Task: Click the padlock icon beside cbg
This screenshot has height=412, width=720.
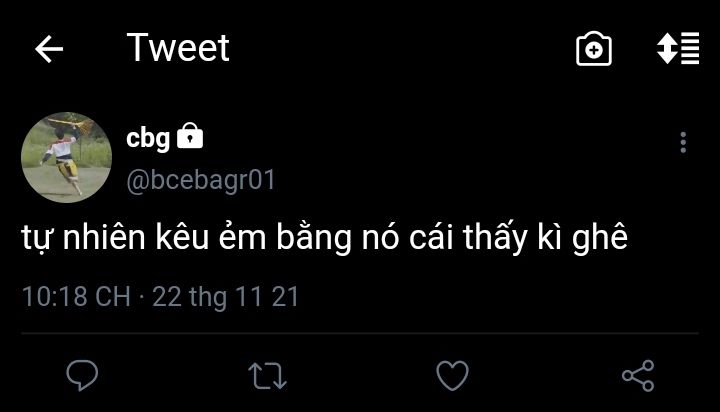Action: 190,137
